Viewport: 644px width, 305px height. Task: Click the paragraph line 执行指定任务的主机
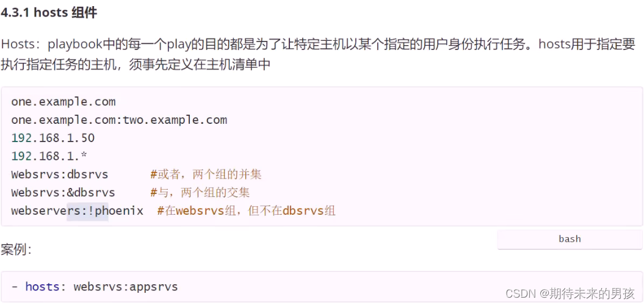pos(136,64)
